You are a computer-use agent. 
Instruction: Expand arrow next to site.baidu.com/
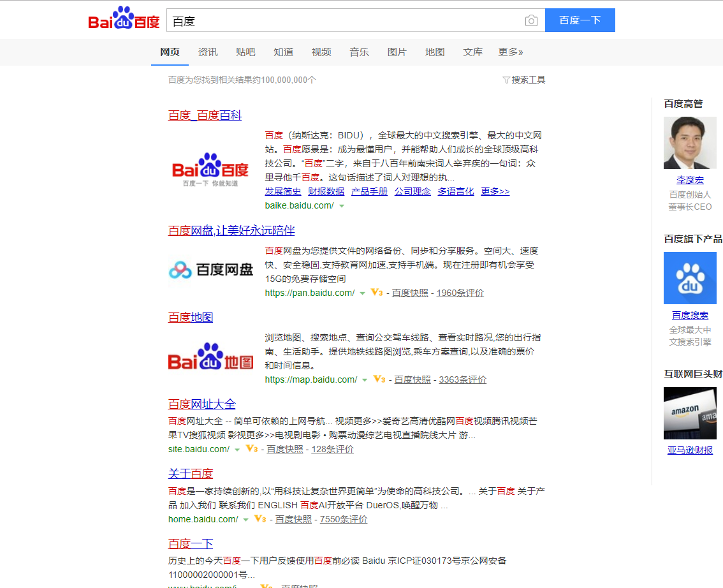coord(237,450)
